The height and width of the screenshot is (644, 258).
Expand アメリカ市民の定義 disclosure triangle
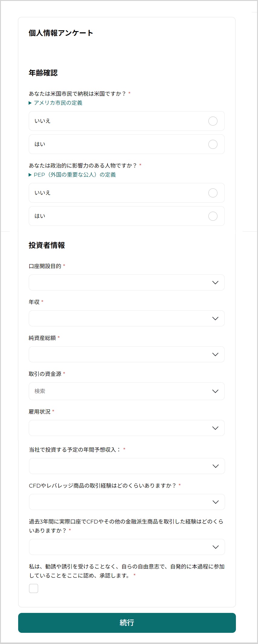click(30, 103)
